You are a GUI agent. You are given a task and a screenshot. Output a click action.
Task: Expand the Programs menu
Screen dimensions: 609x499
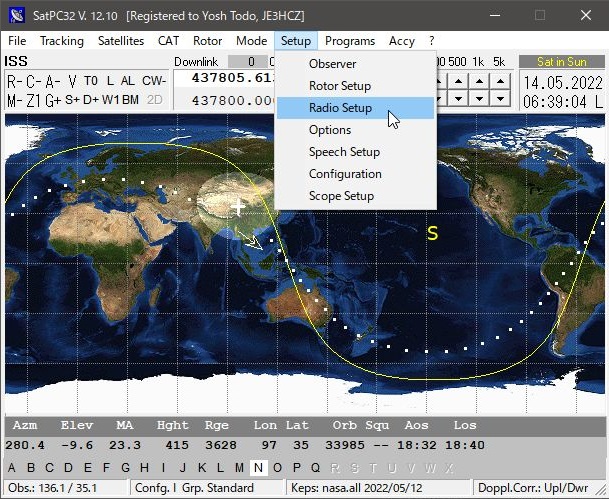point(350,41)
